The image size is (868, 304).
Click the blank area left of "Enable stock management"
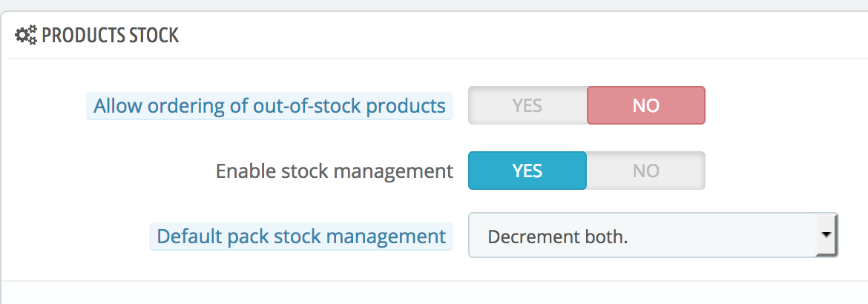pyautogui.click(x=111, y=171)
